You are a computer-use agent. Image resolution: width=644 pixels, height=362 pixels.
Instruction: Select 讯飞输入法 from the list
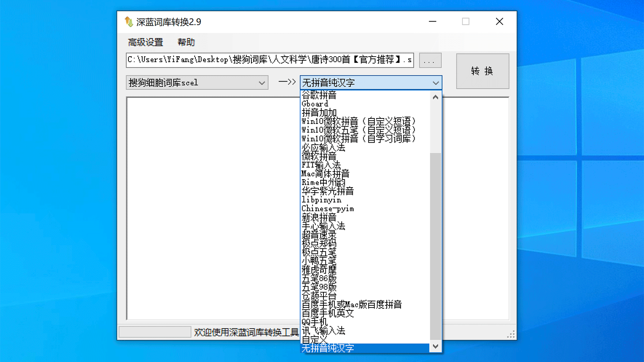tap(365, 331)
